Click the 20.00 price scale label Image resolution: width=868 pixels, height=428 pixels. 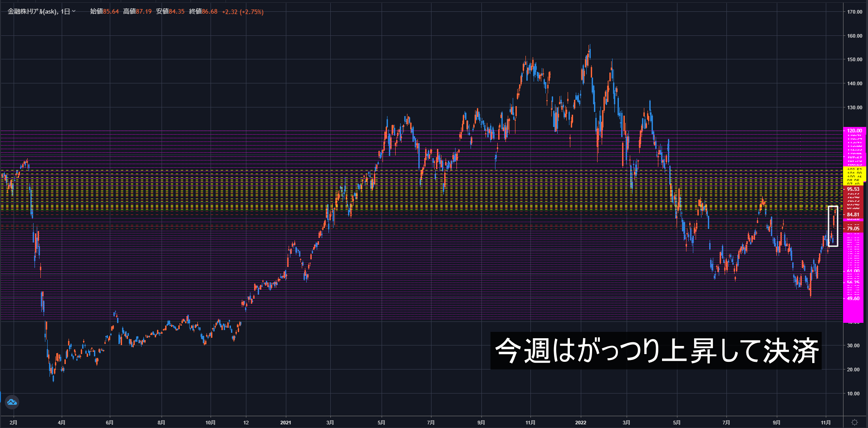tap(853, 370)
